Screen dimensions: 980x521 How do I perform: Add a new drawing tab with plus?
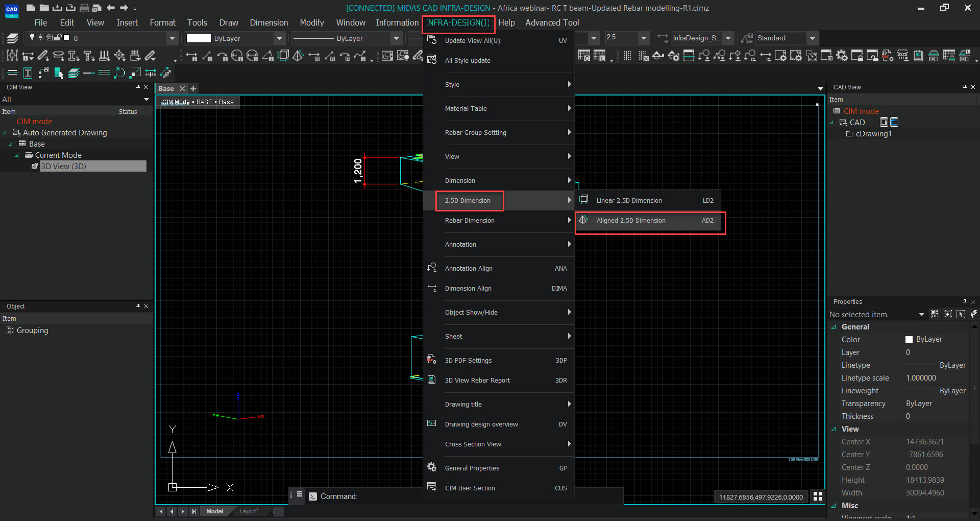pos(193,88)
